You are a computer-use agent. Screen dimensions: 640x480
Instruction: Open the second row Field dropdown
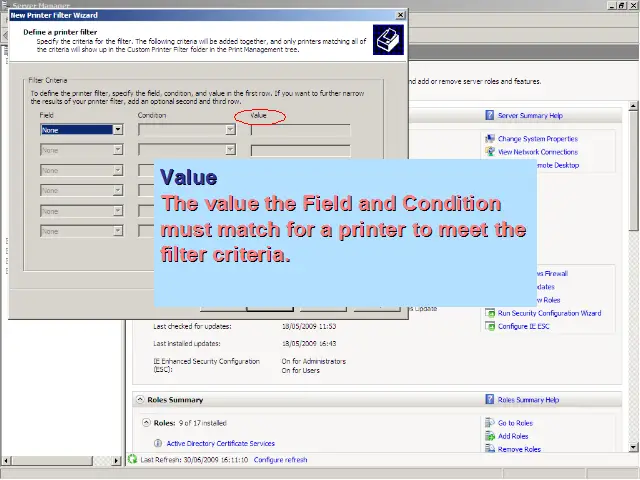[x=82, y=150]
